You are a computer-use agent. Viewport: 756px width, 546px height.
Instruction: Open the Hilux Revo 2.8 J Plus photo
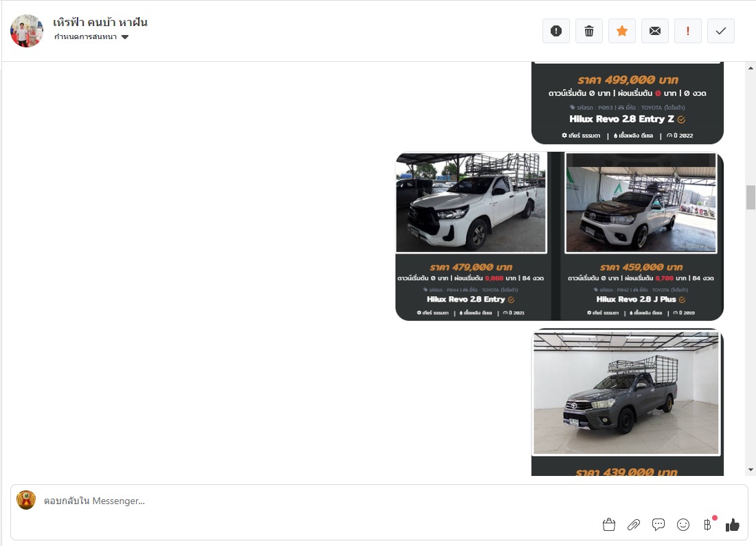pyautogui.click(x=641, y=203)
